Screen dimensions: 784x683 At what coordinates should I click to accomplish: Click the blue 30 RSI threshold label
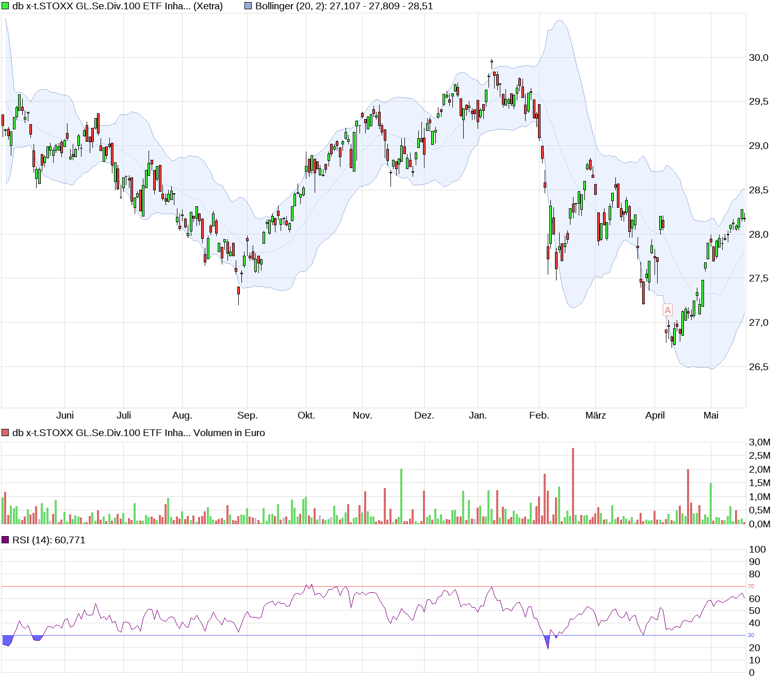(x=751, y=635)
